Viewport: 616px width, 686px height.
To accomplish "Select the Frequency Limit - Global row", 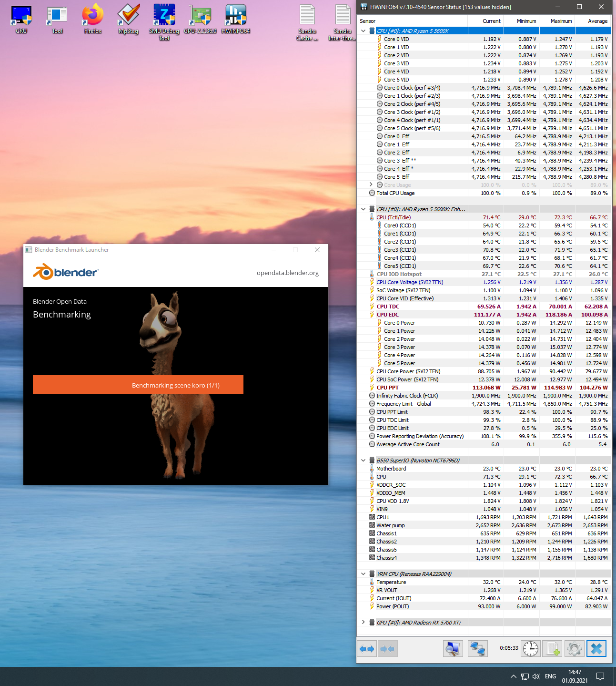I will 484,404.
